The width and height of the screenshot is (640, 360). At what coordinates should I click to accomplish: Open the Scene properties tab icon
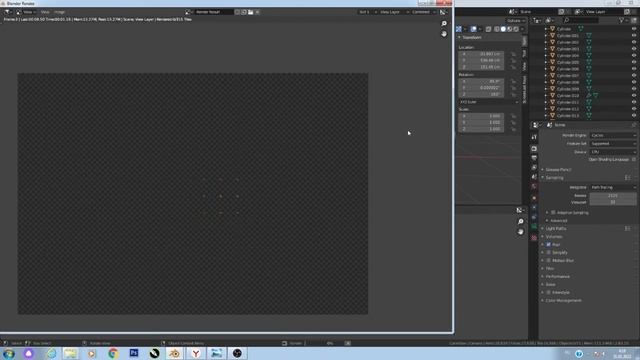pyautogui.click(x=534, y=177)
